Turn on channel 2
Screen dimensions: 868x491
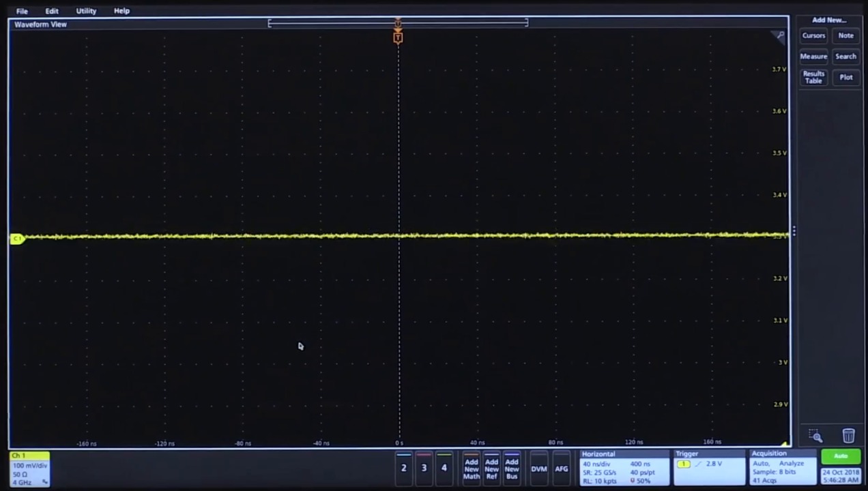pos(403,467)
